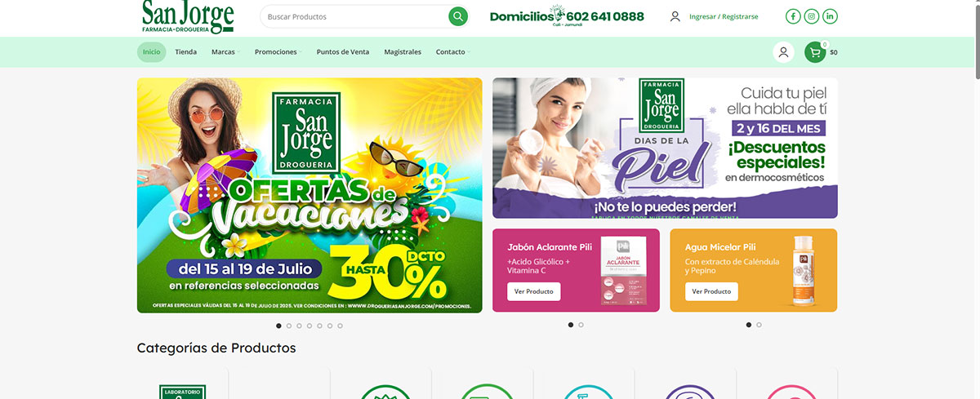Select second dot of main banner carousel

tap(289, 326)
